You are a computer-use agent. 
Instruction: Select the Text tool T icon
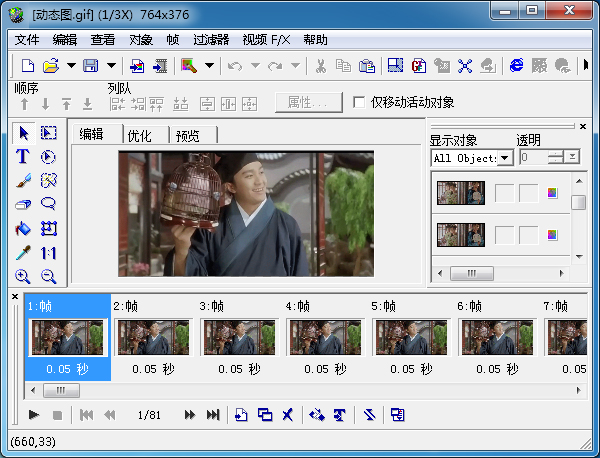23,156
